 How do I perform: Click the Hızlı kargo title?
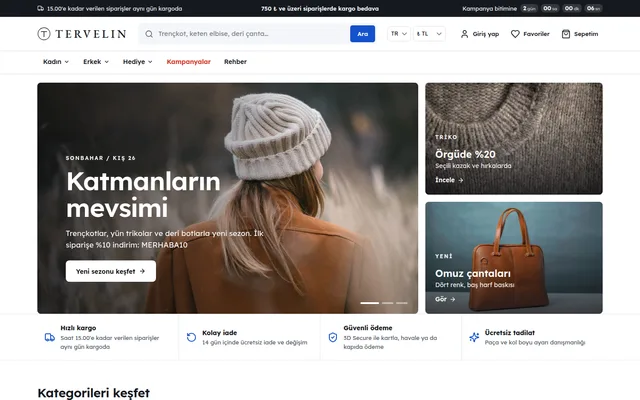78,328
